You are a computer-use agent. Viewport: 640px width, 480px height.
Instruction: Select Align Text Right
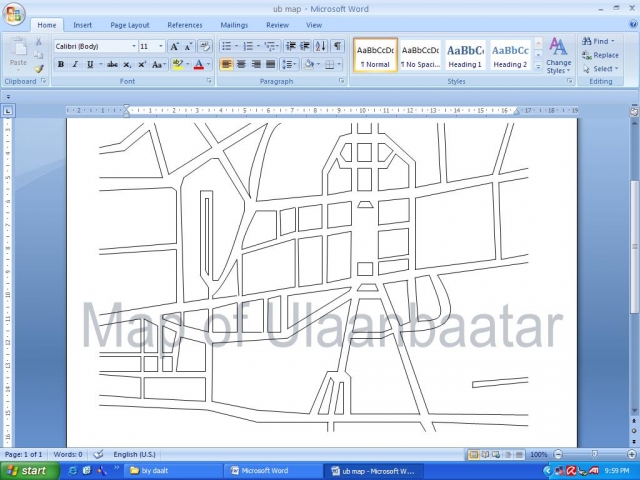coord(256,64)
